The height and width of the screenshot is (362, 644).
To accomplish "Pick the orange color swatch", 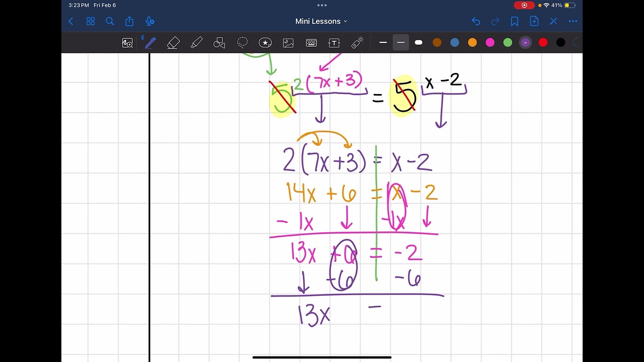I will 472,43.
